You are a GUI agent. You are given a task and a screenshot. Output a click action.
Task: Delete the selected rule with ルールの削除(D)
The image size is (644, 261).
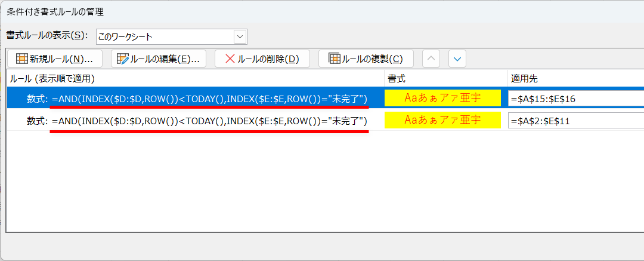tap(262, 59)
